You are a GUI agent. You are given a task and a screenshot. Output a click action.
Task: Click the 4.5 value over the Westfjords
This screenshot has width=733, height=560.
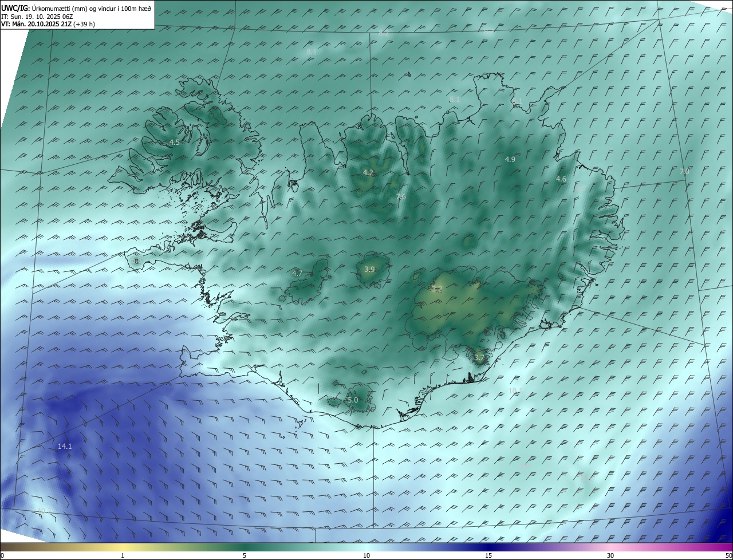(x=175, y=142)
